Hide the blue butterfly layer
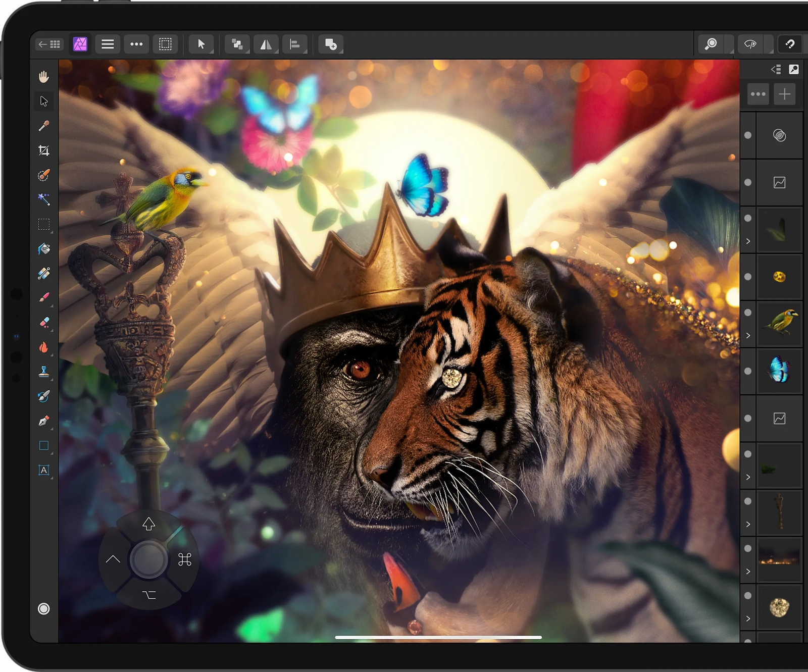Image resolution: width=808 pixels, height=672 pixels. coord(748,371)
